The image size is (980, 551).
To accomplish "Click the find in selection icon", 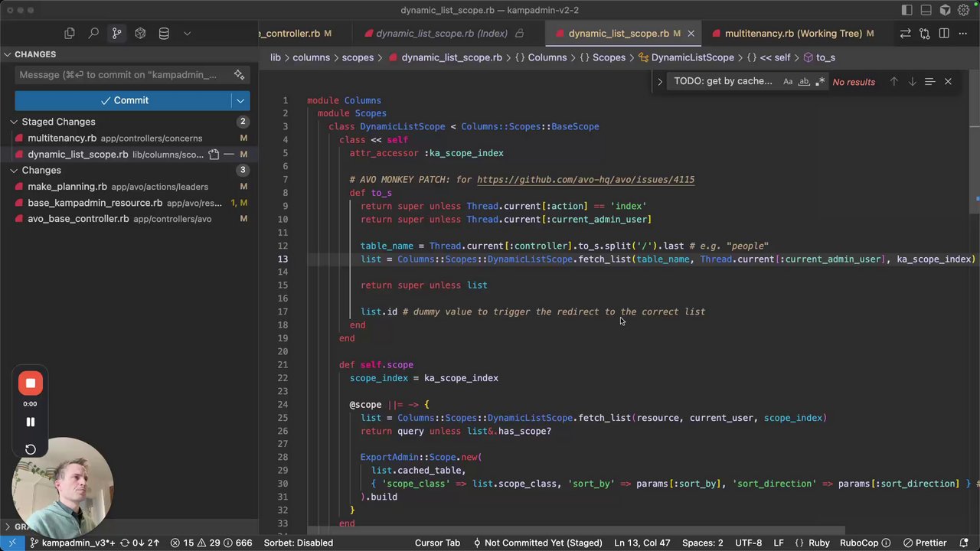I will 929,81.
